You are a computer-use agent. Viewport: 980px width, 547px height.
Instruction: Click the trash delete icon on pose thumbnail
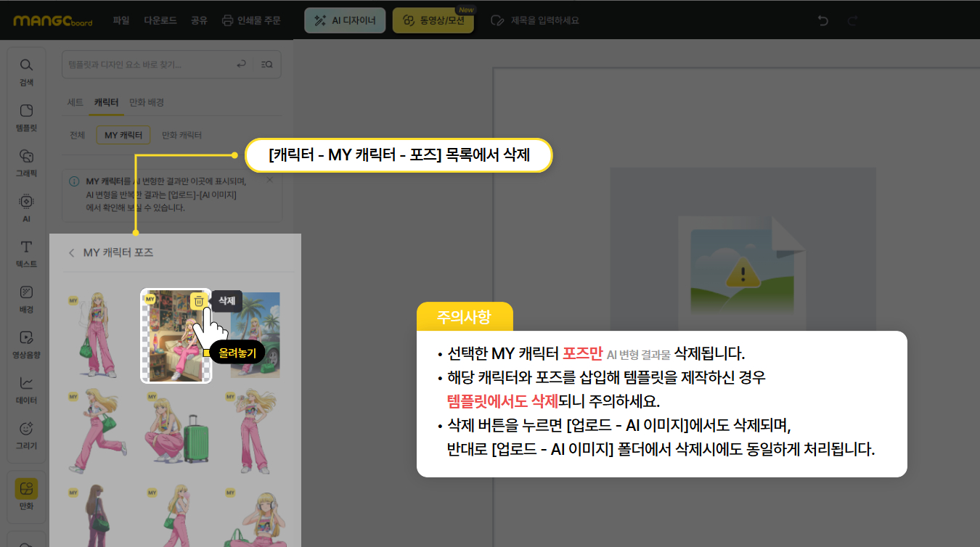(198, 301)
